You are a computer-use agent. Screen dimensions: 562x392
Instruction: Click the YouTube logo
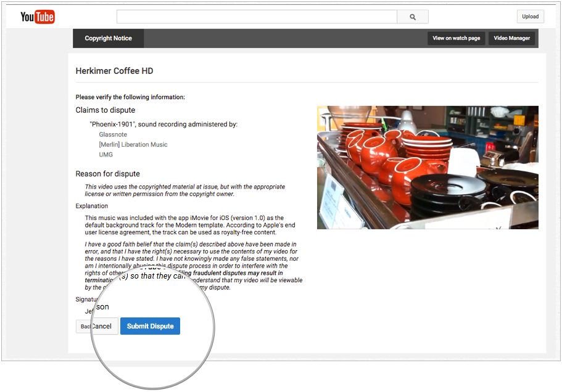tap(38, 17)
